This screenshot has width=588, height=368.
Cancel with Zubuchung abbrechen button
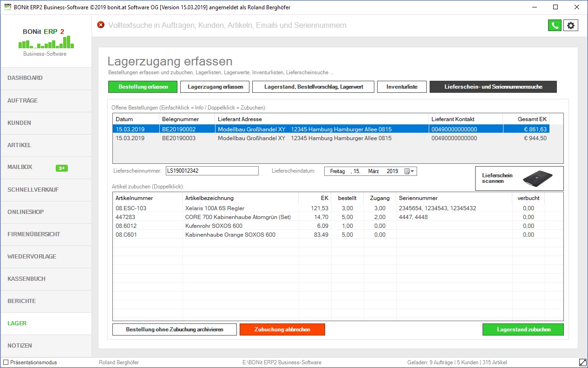tap(282, 329)
